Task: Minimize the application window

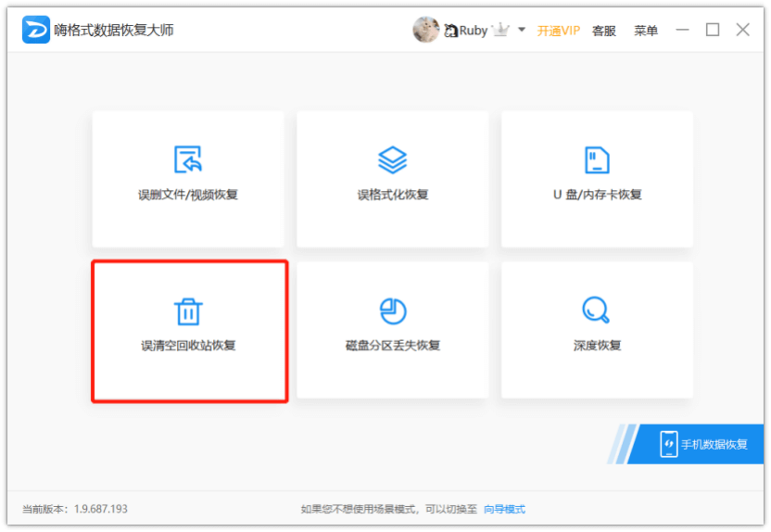Action: 682,30
